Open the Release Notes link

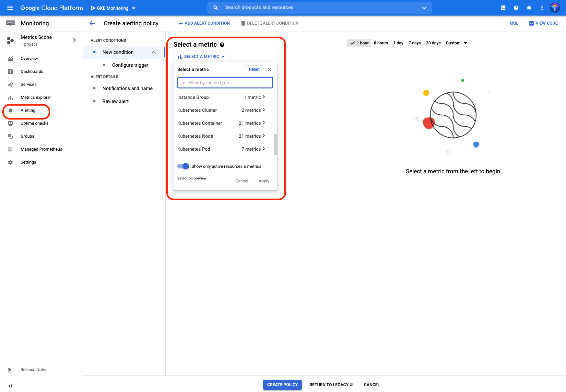pyautogui.click(x=34, y=370)
